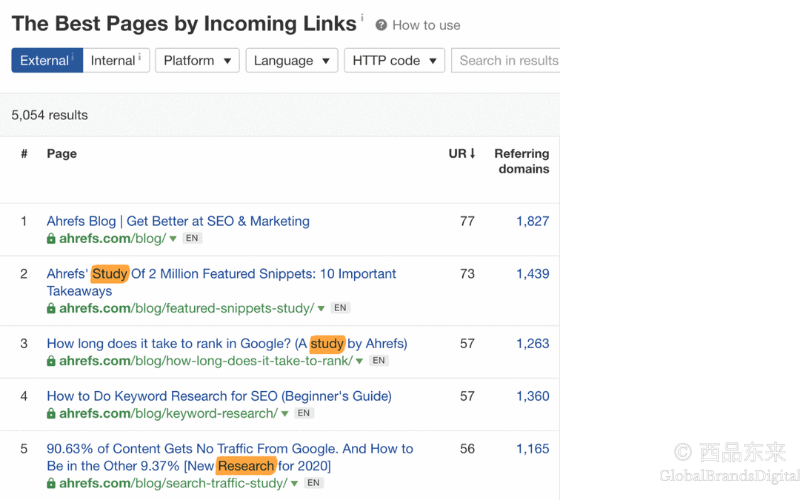Viewport: 800px width, 500px height.
Task: Click lock icon beside featured-snippets-study URL
Action: tap(51, 308)
